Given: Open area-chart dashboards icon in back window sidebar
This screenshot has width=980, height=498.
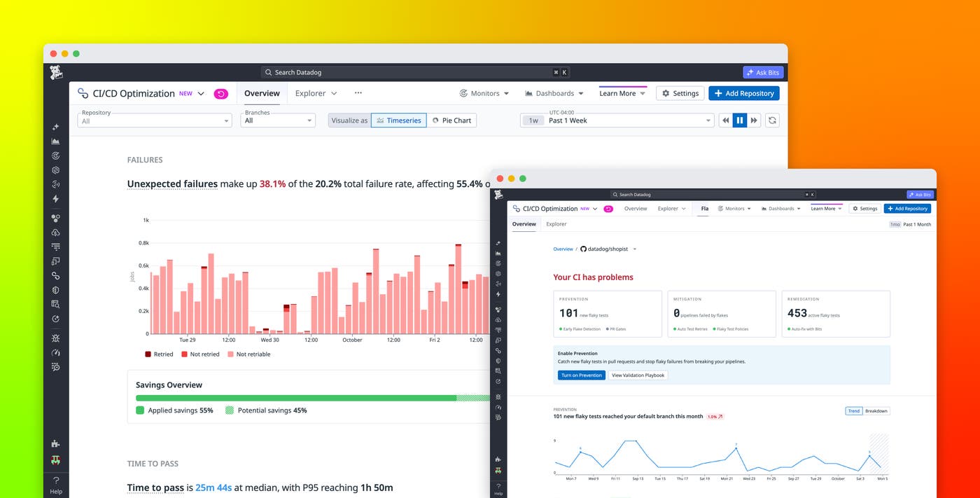Looking at the screenshot, I should tap(56, 141).
